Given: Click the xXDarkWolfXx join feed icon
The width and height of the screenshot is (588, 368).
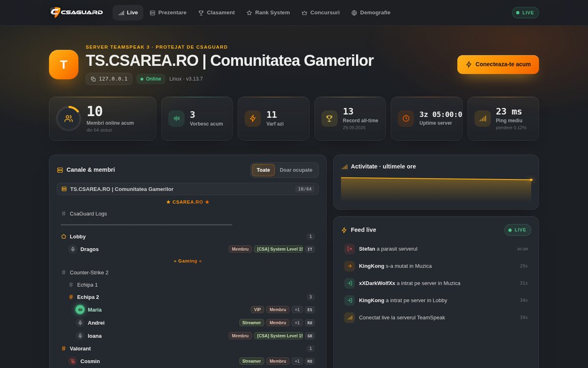Looking at the screenshot, I should point(349,283).
